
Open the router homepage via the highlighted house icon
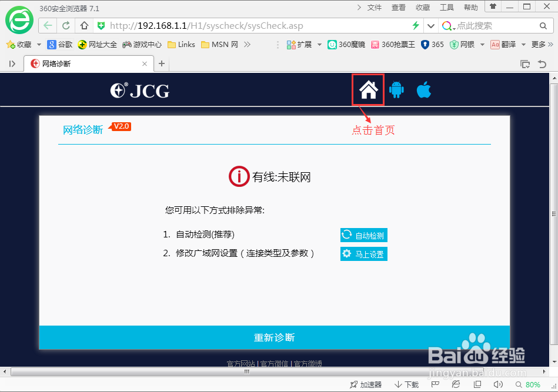click(367, 89)
